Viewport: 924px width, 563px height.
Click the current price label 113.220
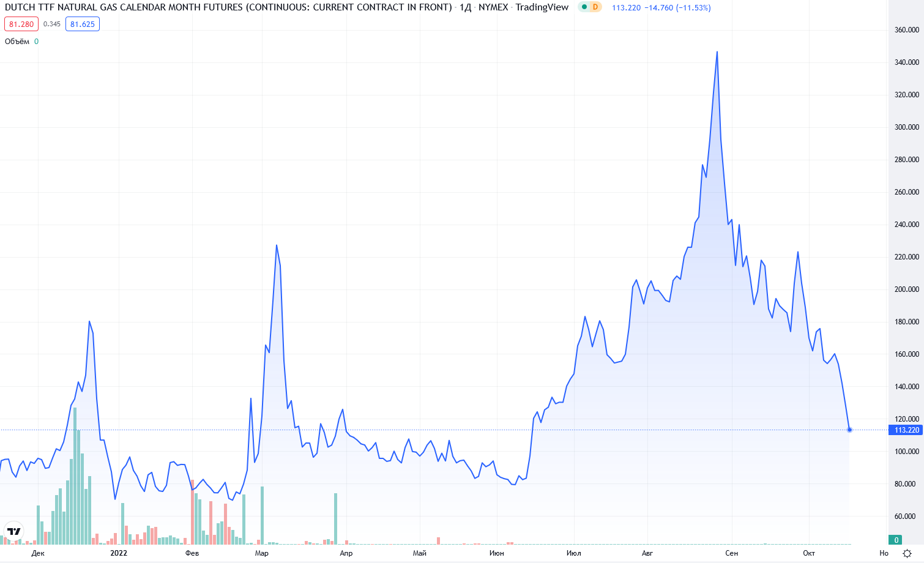click(x=906, y=430)
